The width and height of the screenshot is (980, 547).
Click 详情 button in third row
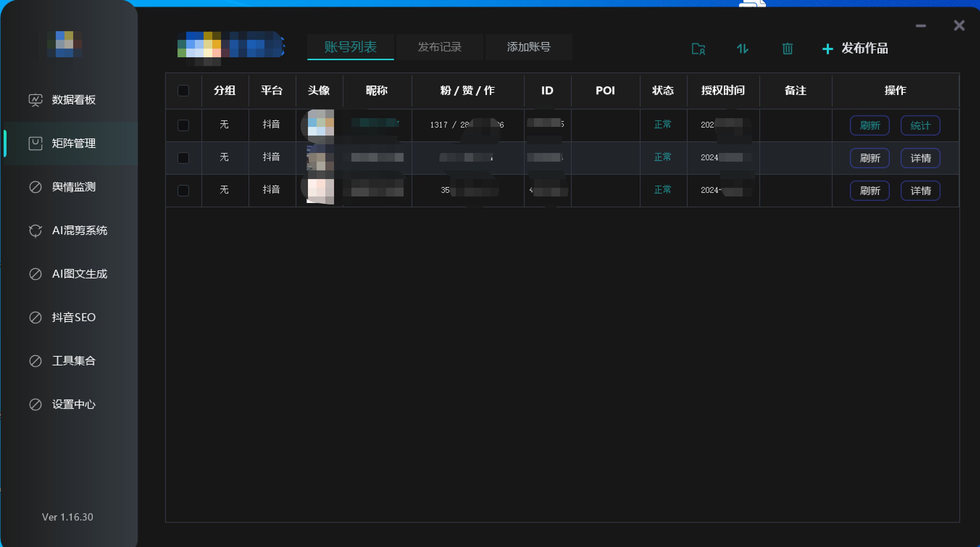coord(920,190)
